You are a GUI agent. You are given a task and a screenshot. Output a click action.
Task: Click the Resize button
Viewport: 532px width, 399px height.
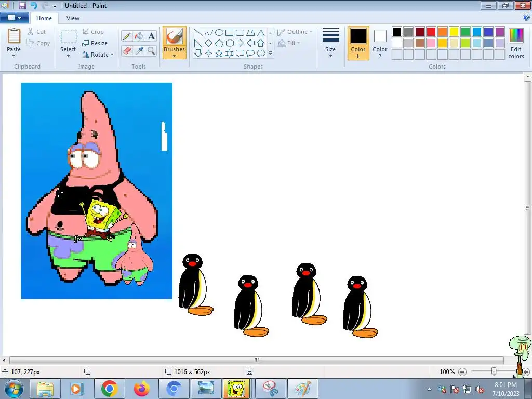coord(95,43)
